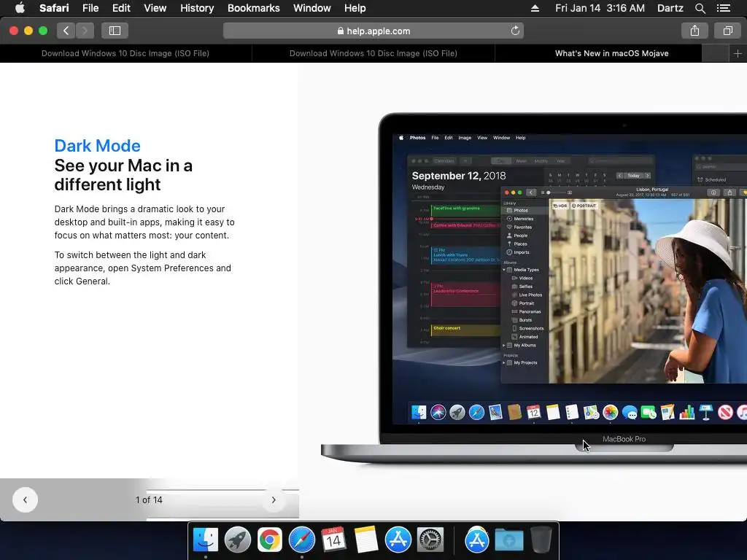747x560 pixels.
Task: Click the eject icon in menu bar
Action: pyautogui.click(x=535, y=8)
